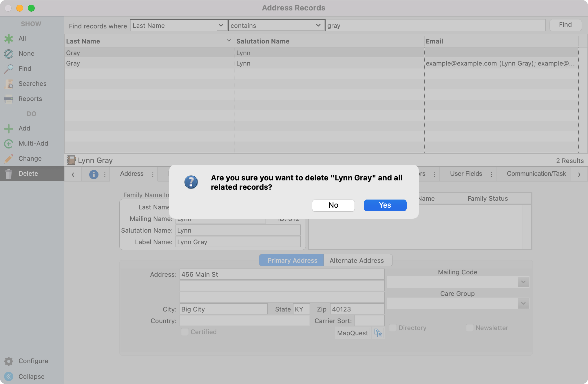Enable the Directory checkbox

[393, 328]
